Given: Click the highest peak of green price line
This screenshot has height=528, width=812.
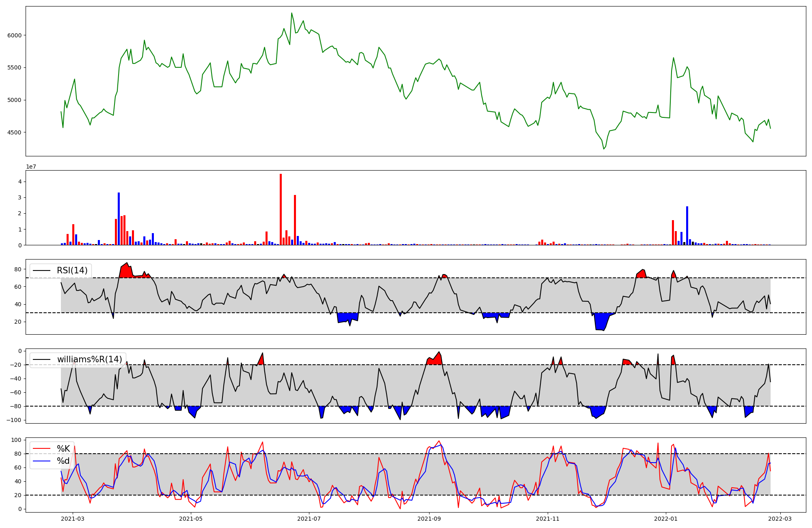Looking at the screenshot, I should coord(292,13).
